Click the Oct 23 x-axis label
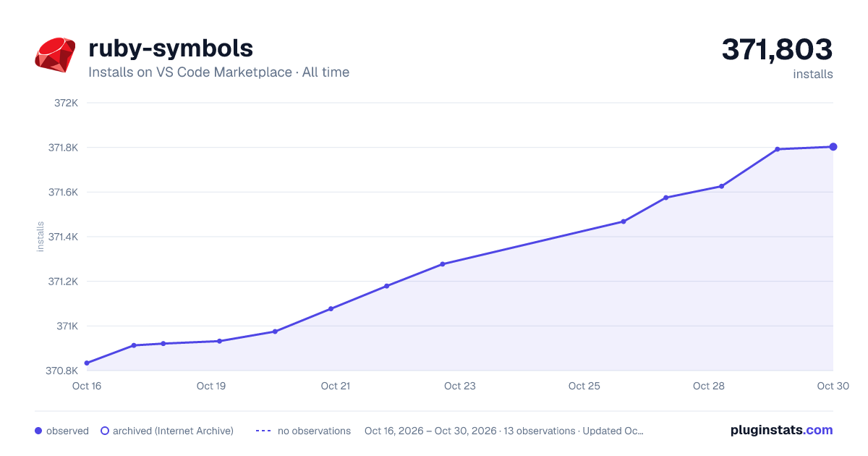 click(x=460, y=386)
